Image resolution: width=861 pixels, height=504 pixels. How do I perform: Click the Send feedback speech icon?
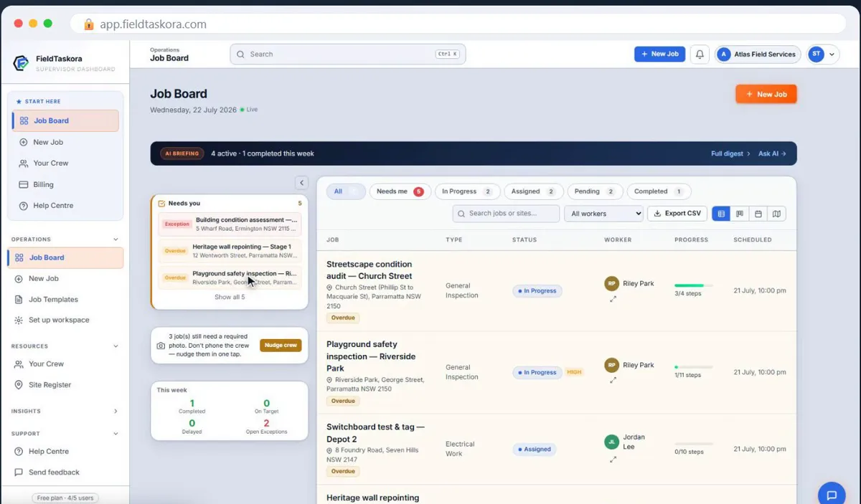(x=19, y=472)
